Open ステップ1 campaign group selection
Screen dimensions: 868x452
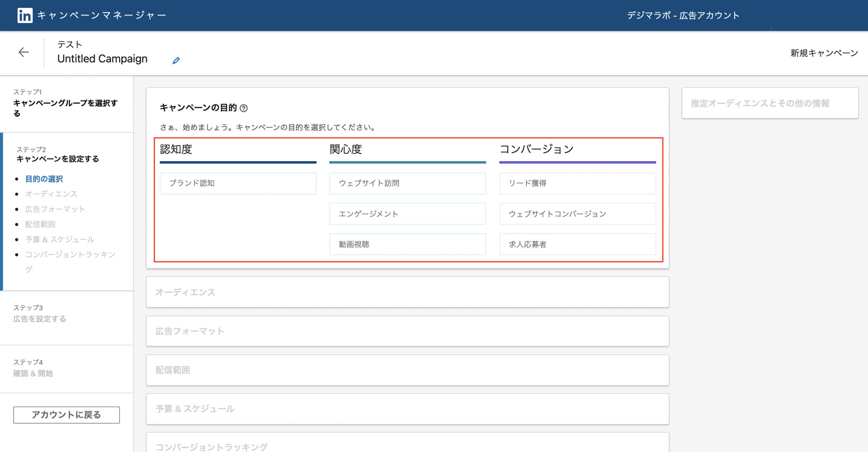click(x=65, y=103)
